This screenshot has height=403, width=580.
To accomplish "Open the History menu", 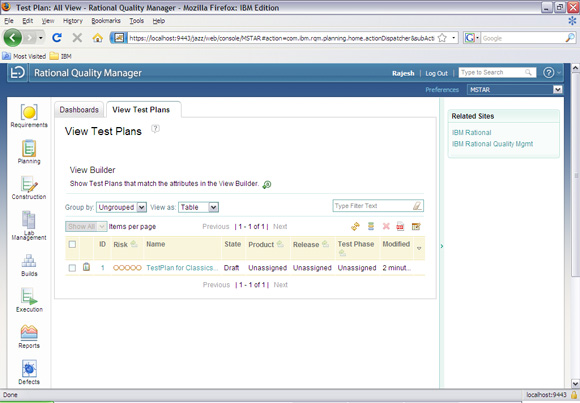I will click(72, 21).
